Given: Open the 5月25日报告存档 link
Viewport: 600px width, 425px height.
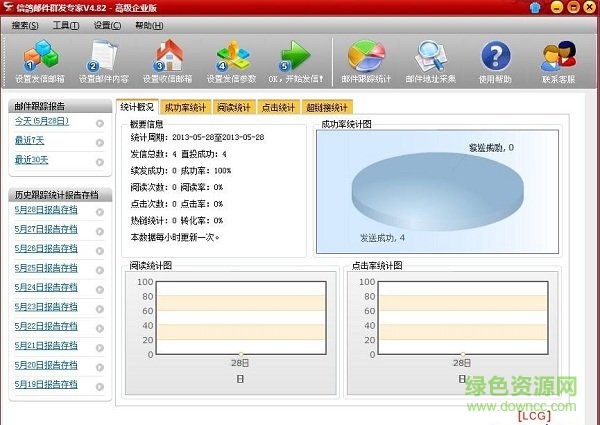Looking at the screenshot, I should coord(46,268).
